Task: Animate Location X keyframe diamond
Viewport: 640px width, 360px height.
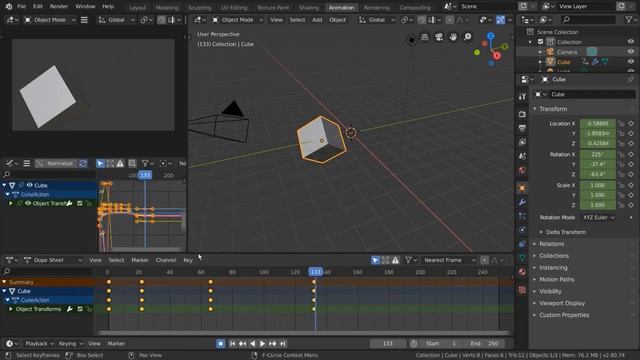Action: pyautogui.click(x=631, y=123)
